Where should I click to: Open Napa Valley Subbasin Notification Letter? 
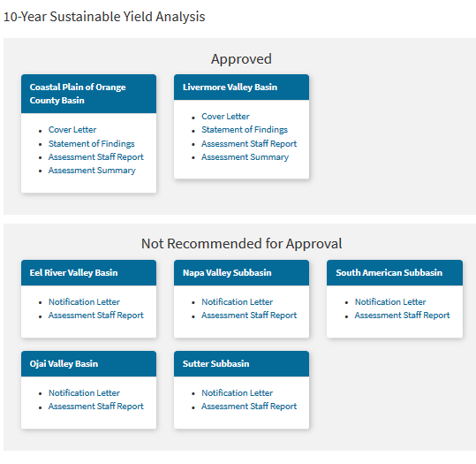[x=238, y=302]
